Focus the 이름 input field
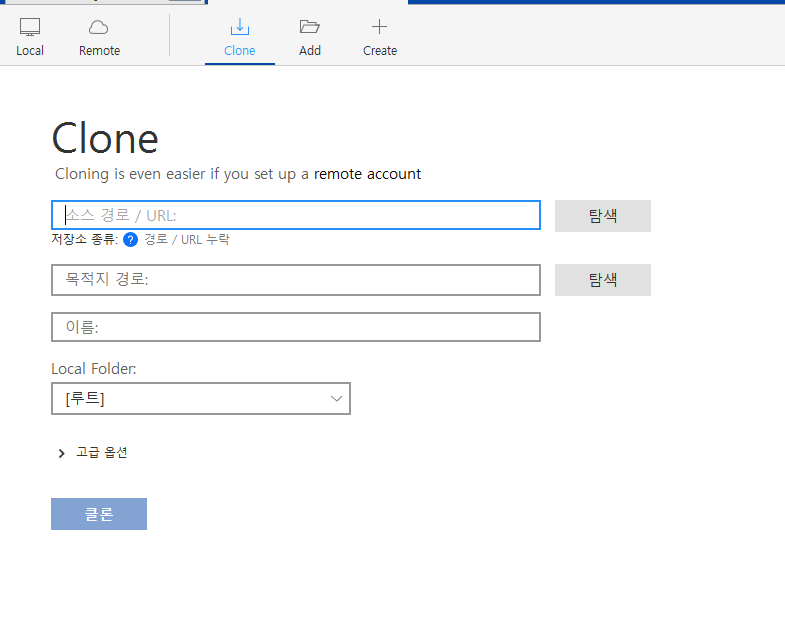The width and height of the screenshot is (785, 617). (296, 327)
